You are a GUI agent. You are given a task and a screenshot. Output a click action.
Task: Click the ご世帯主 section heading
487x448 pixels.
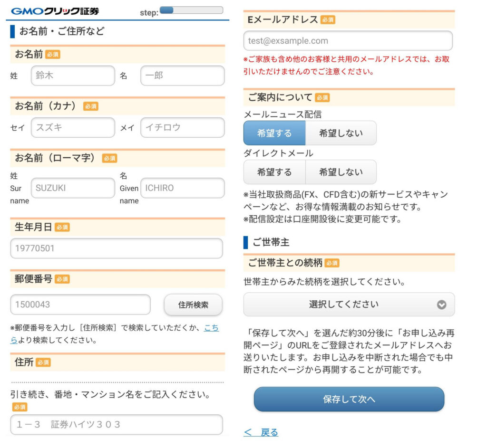pos(271,242)
